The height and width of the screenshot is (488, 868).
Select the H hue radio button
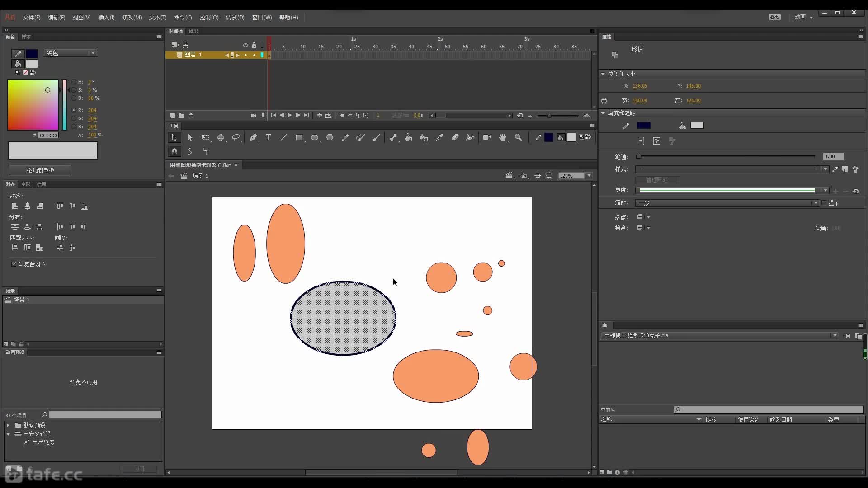[x=74, y=82]
